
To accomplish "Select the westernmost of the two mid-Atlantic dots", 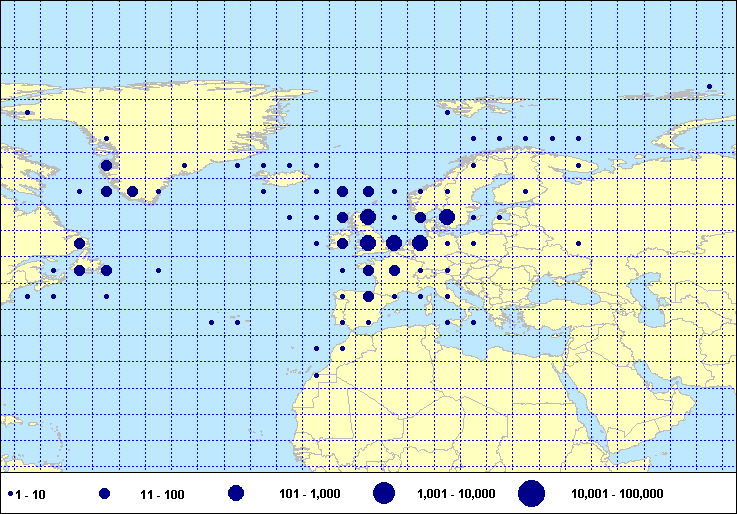I will tap(211, 322).
